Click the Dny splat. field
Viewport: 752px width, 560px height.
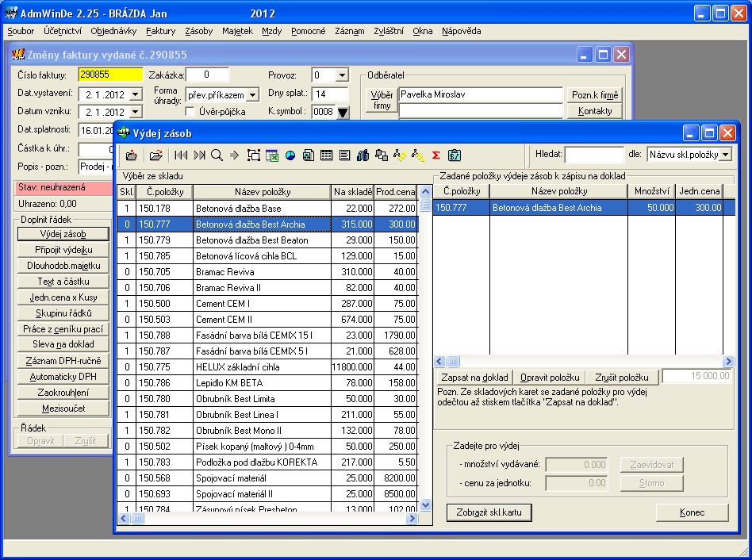click(x=330, y=94)
